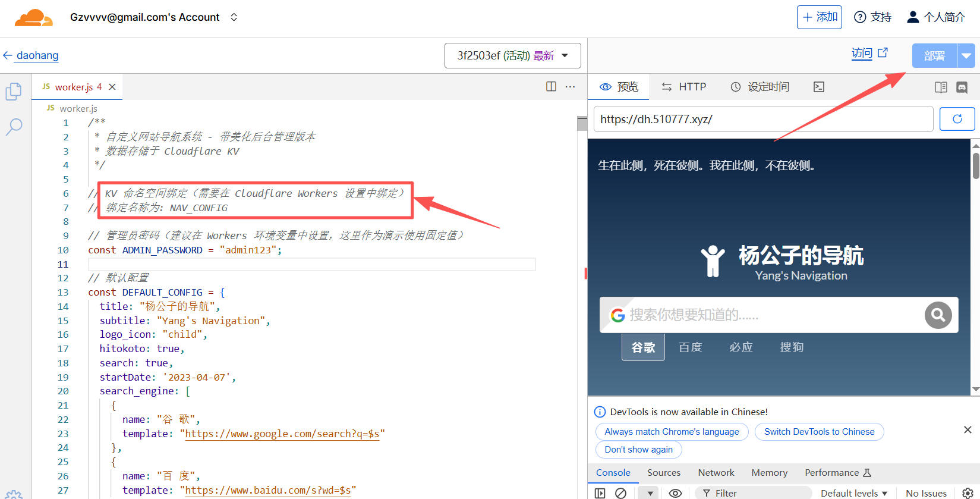Screen dimensions: 980x499
Task: Reload the preview with the refresh button
Action: pyautogui.click(x=957, y=119)
